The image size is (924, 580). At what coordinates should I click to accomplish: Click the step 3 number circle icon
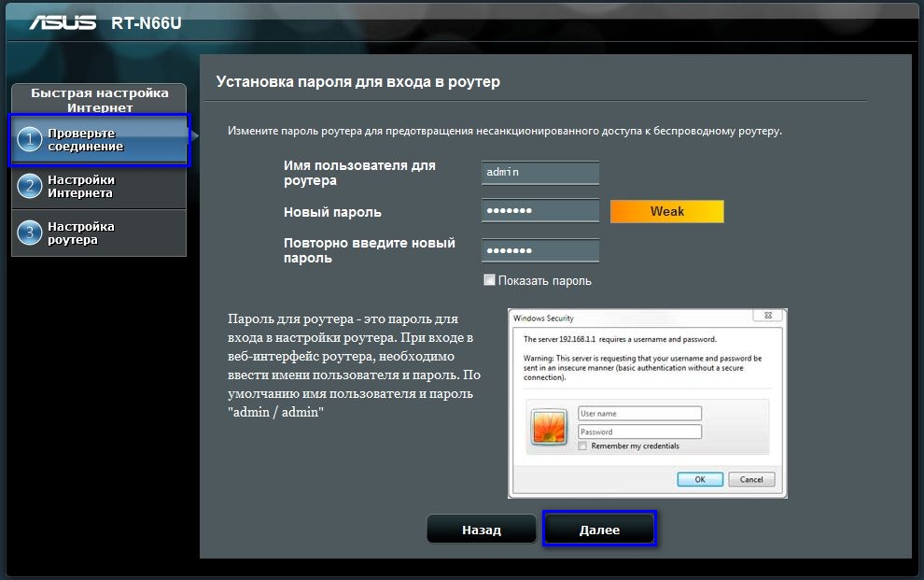[x=30, y=233]
